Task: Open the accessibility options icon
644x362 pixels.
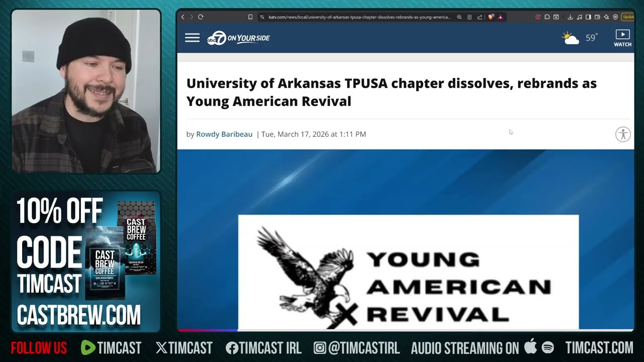Action: [x=623, y=134]
